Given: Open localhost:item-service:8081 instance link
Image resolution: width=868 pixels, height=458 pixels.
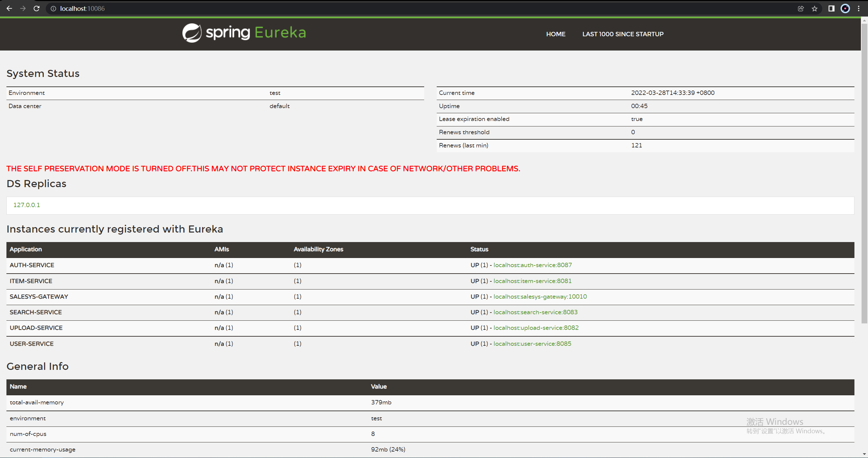Looking at the screenshot, I should (x=532, y=281).
